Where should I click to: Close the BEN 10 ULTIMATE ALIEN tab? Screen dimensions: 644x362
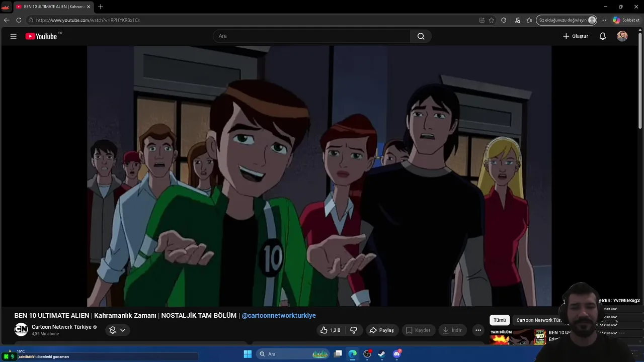pos(89,7)
